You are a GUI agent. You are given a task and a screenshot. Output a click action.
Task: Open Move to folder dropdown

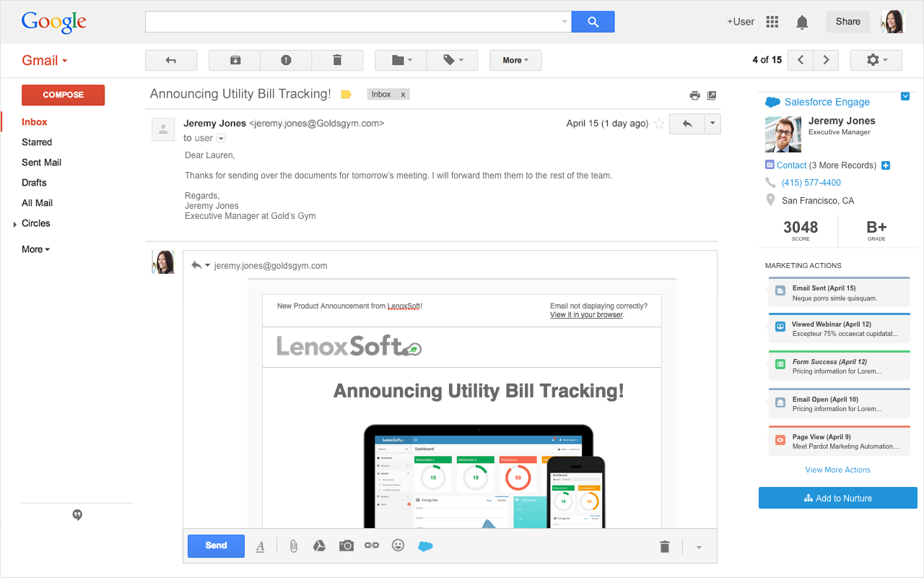point(401,60)
